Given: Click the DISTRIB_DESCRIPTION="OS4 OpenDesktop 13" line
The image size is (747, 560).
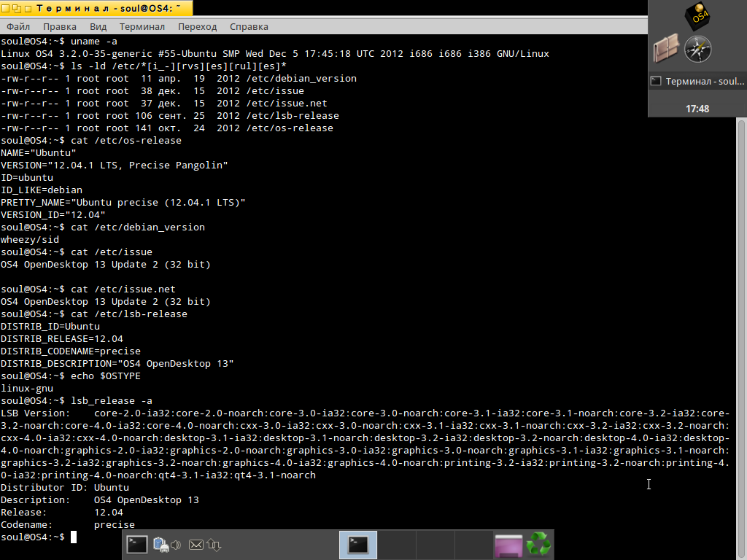Looking at the screenshot, I should [x=117, y=363].
